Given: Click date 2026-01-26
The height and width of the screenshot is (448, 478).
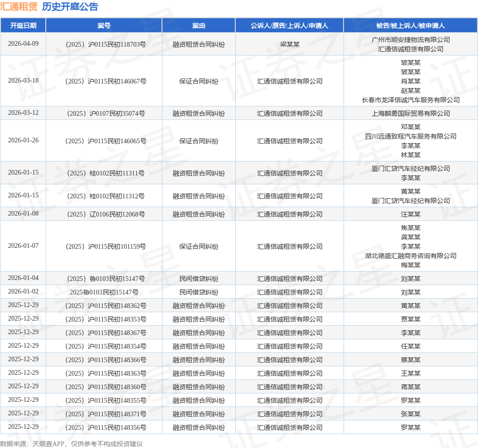Looking at the screenshot, I should (x=23, y=140).
